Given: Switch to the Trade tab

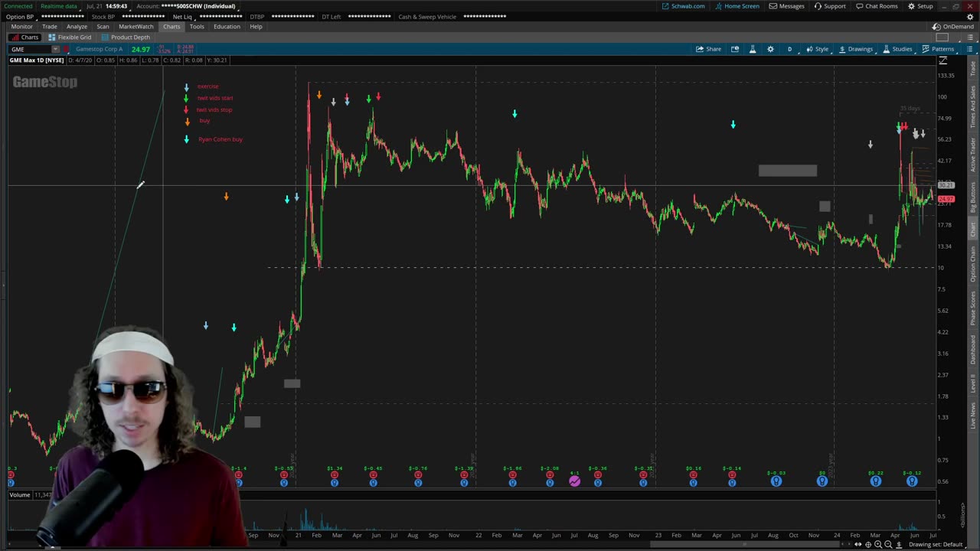Looking at the screenshot, I should tap(49, 27).
